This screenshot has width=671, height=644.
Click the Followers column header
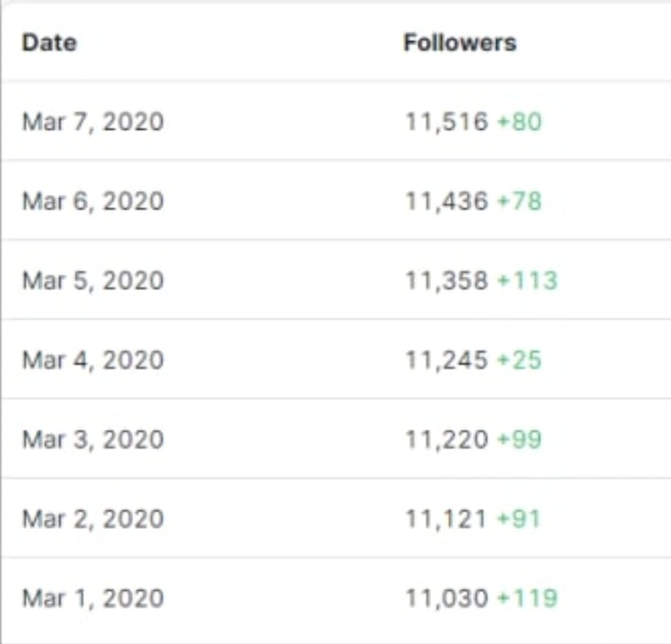coord(460,43)
